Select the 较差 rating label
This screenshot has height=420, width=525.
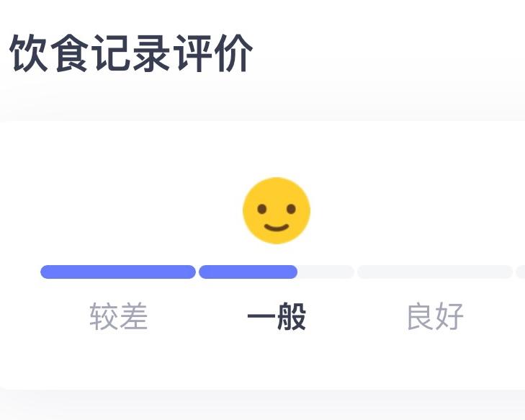click(119, 317)
